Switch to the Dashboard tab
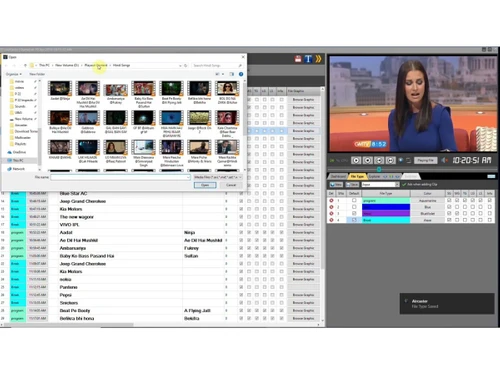 pos(338,176)
